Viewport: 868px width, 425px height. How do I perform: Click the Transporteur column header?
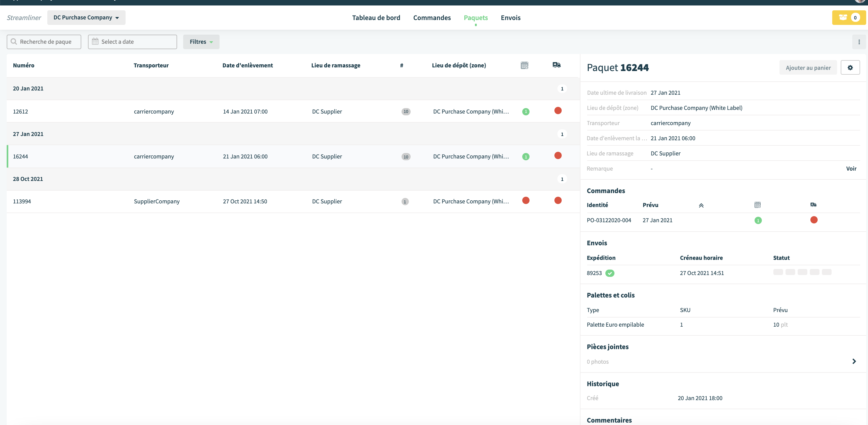[x=151, y=66]
